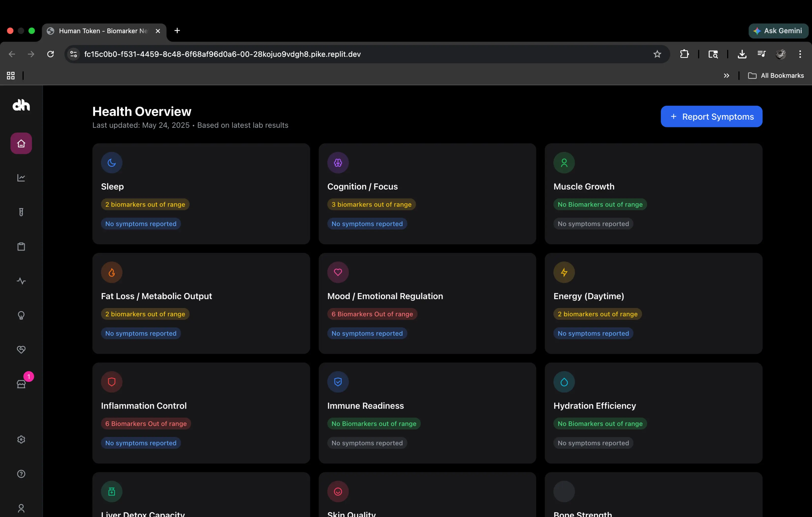Open the settings gear in sidebar

click(21, 439)
